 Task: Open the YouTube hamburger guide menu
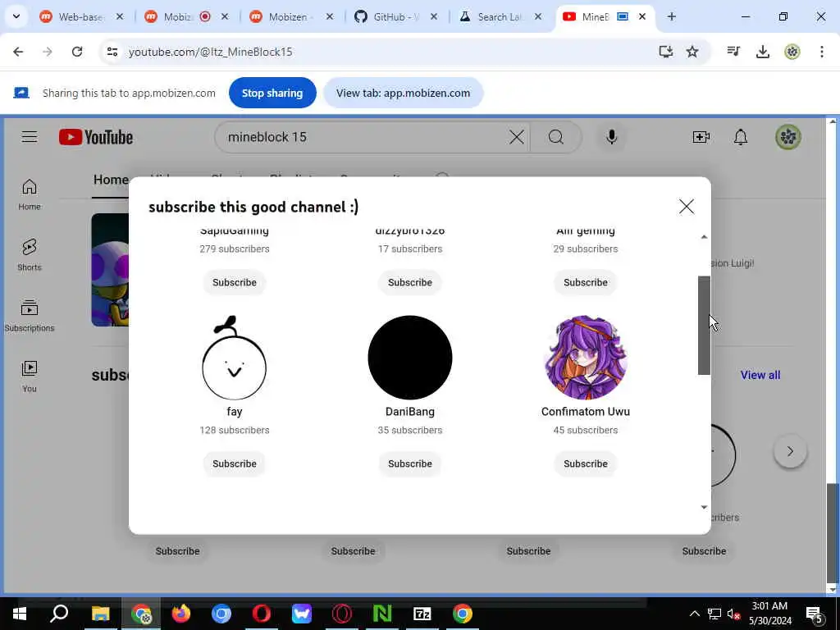(30, 137)
